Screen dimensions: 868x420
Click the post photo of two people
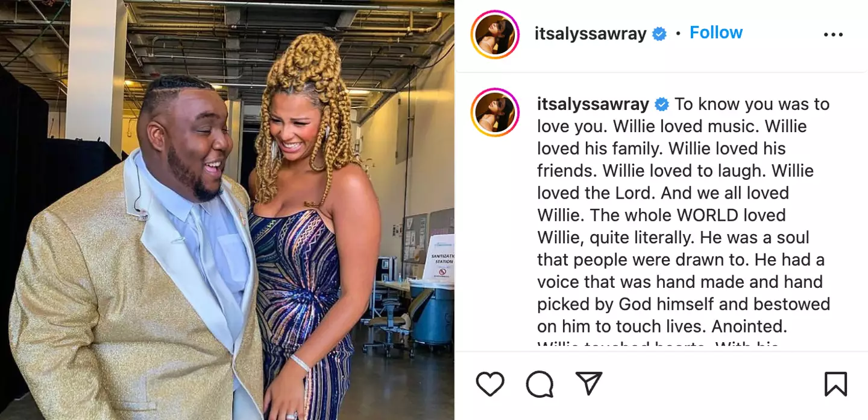click(227, 210)
